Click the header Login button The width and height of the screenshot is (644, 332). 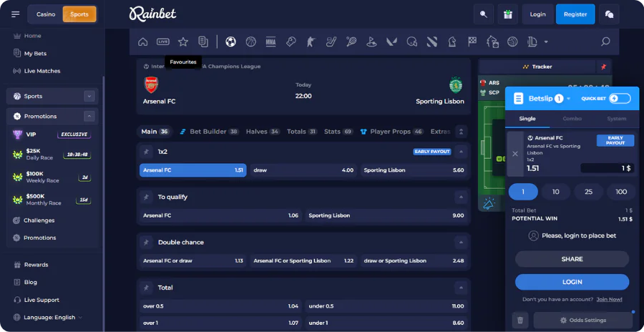coord(537,14)
